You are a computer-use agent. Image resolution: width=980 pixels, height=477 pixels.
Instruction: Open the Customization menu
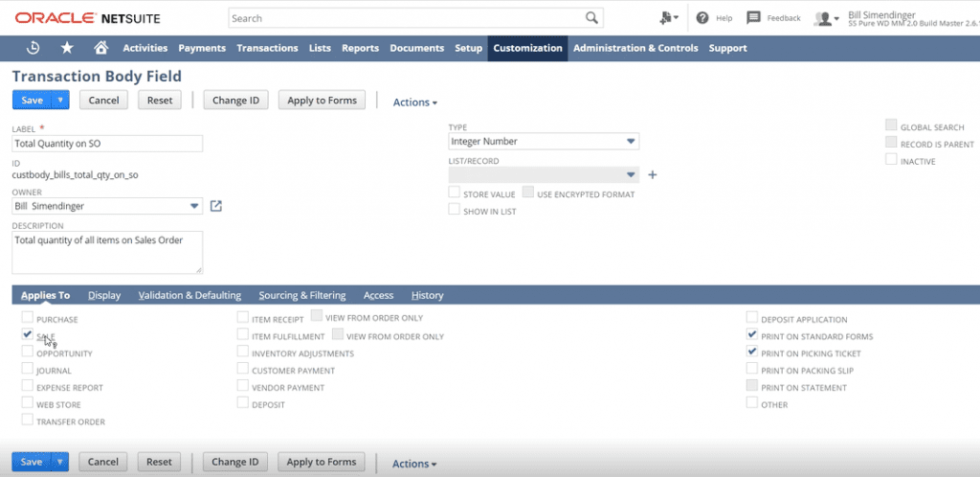[527, 48]
